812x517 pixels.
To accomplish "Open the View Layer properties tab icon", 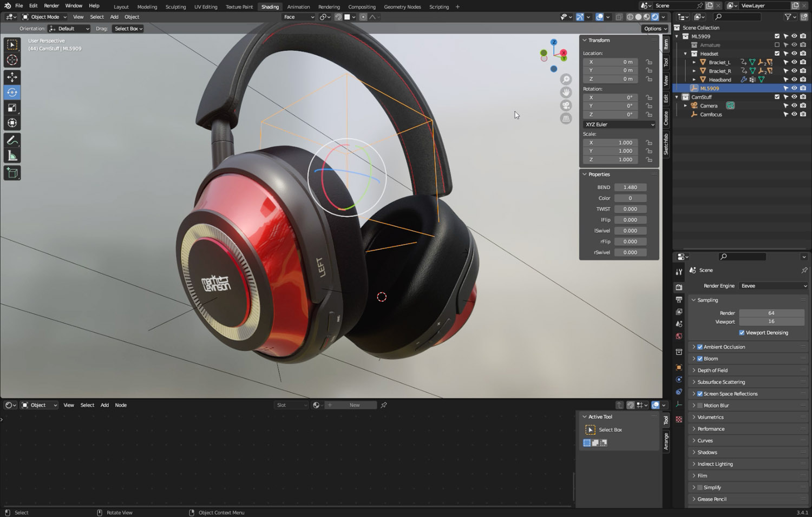I will [679, 312].
